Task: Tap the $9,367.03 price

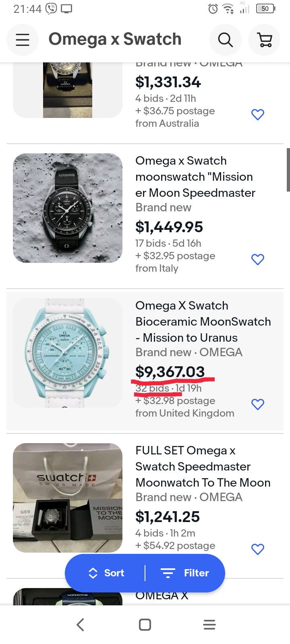Action: tap(170, 372)
